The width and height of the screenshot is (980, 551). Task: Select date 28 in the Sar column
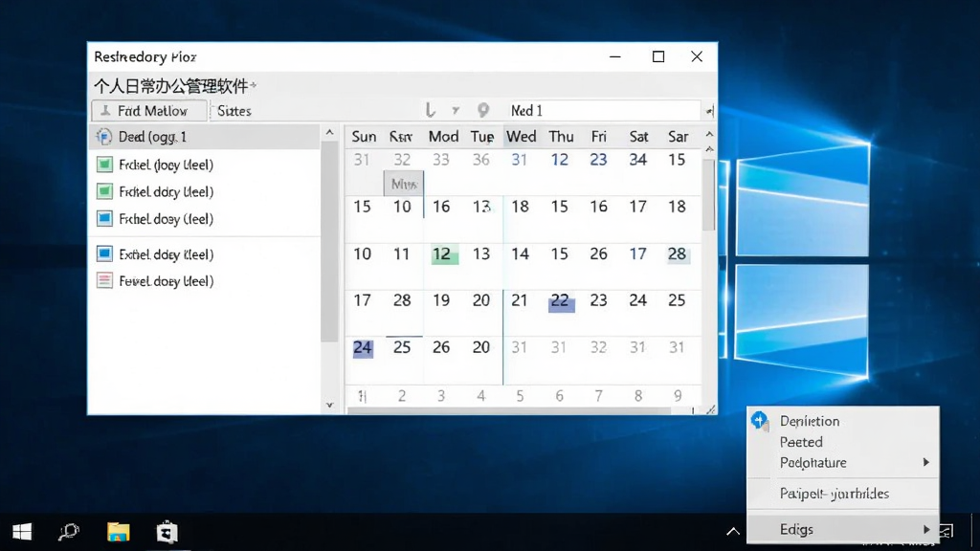pos(678,253)
